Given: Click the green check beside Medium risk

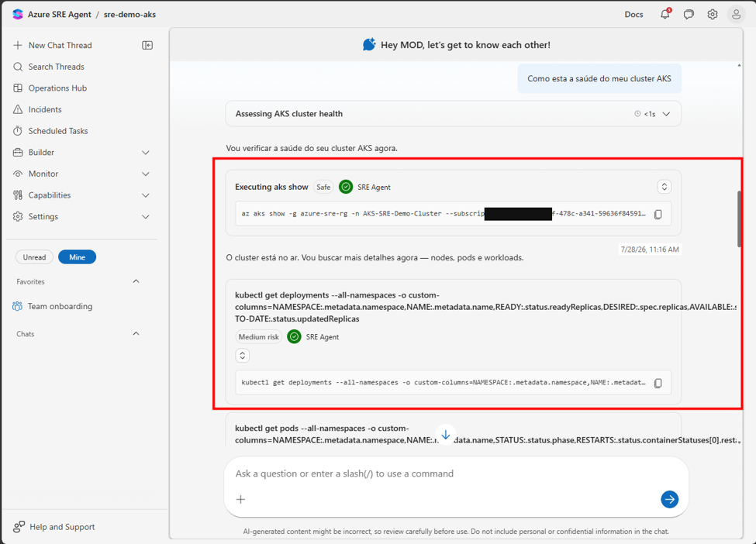Looking at the screenshot, I should [x=294, y=337].
